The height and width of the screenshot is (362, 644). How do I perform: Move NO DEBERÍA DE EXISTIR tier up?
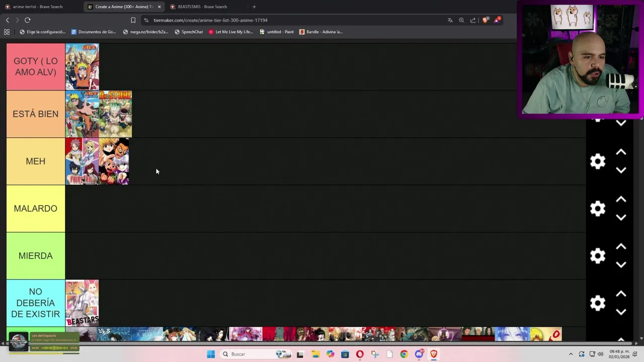(x=621, y=294)
